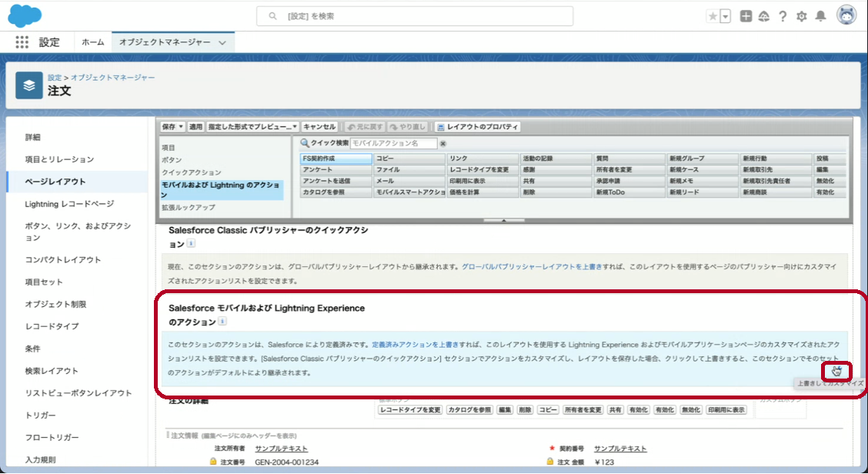Click the 元に戻す undo button
Image resolution: width=868 pixels, height=474 pixels.
(x=365, y=127)
